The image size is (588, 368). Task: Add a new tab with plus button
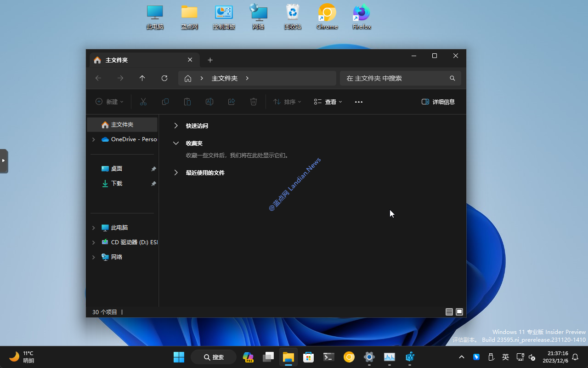tap(210, 60)
